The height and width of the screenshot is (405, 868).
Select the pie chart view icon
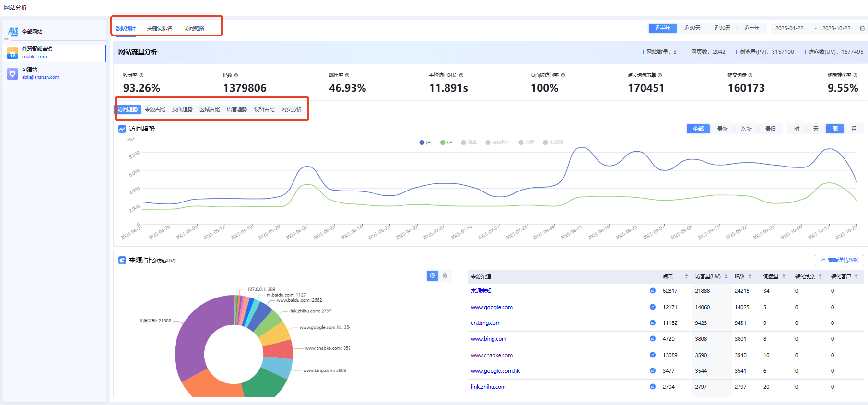pos(432,275)
